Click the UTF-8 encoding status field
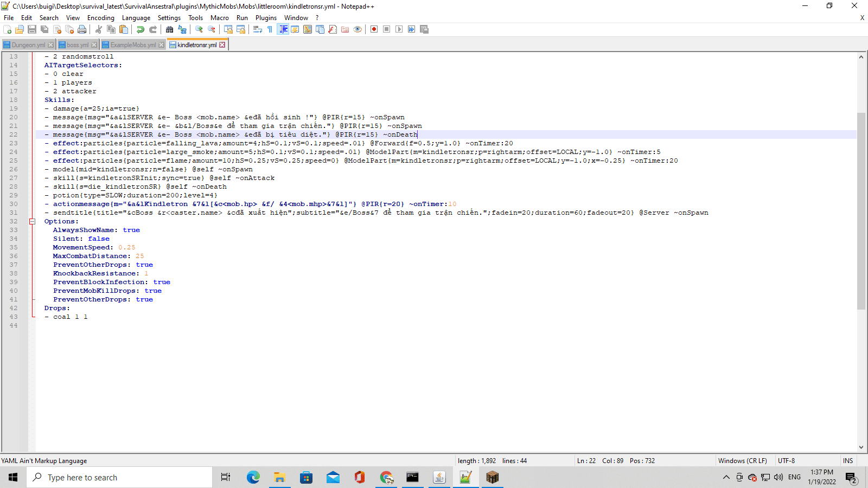Viewport: 868px width, 488px height. coord(787,461)
